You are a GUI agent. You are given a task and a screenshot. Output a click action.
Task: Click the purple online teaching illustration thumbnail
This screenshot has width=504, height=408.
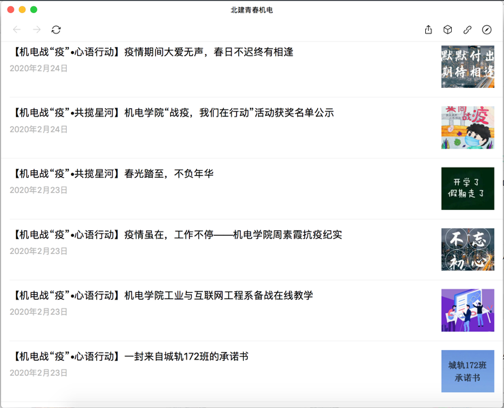(468, 310)
